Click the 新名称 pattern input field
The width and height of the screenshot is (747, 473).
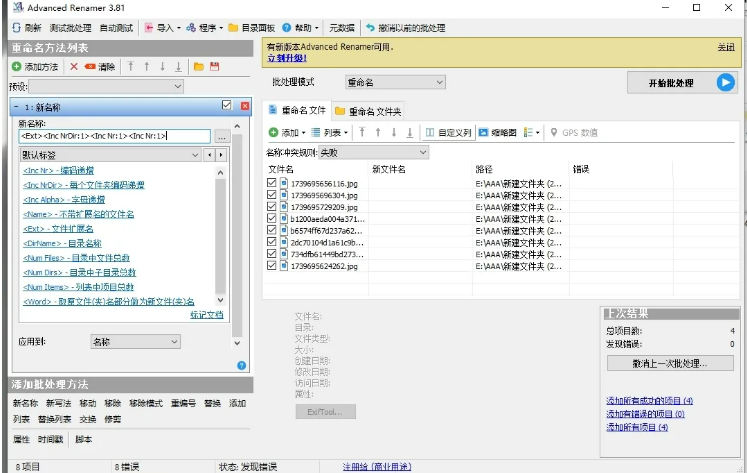[x=114, y=136]
